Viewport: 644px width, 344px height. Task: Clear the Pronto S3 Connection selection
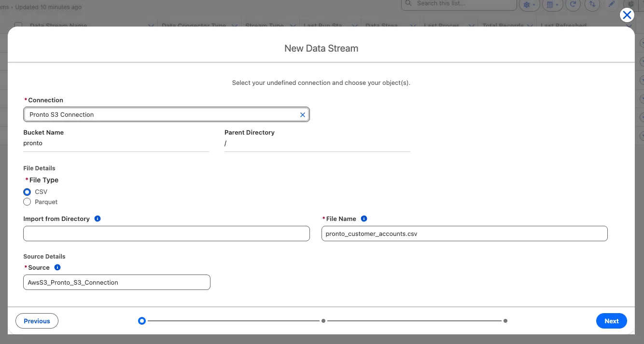[303, 115]
